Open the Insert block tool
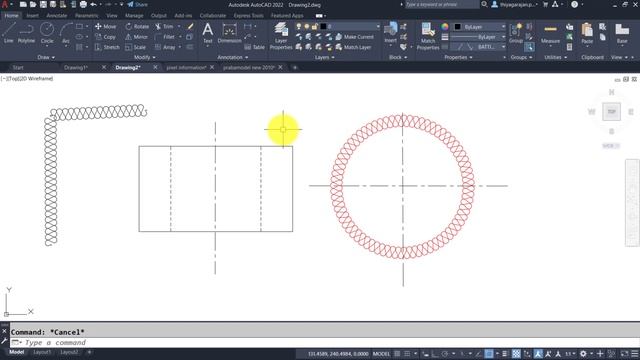 pyautogui.click(x=391, y=33)
